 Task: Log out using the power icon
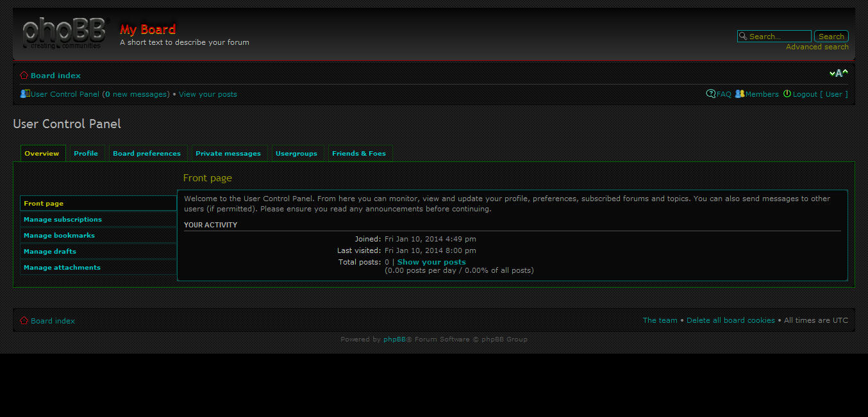[787, 94]
